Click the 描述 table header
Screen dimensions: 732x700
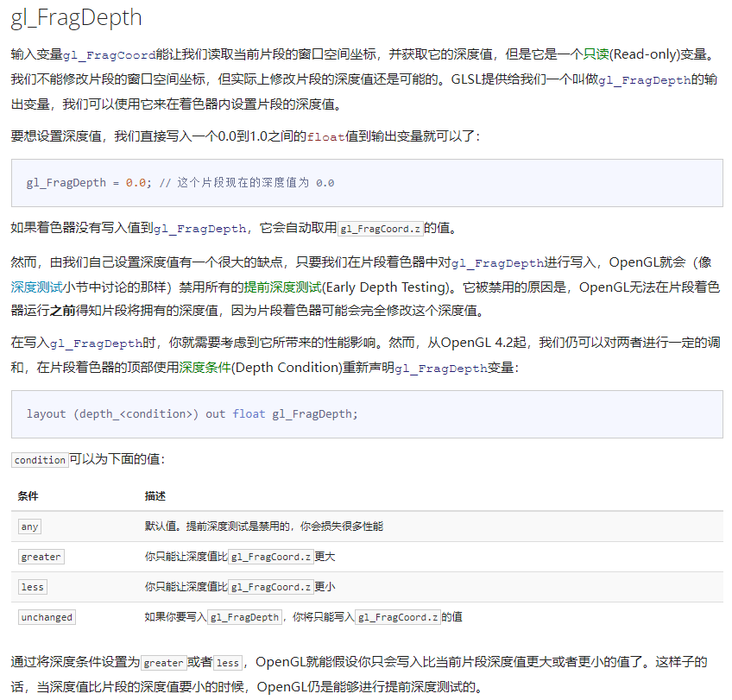154,495
